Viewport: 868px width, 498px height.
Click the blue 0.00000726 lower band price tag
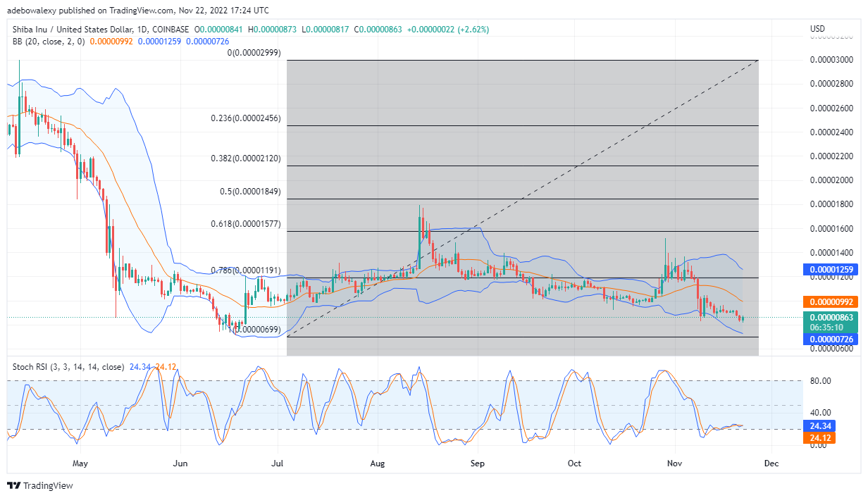(x=831, y=339)
